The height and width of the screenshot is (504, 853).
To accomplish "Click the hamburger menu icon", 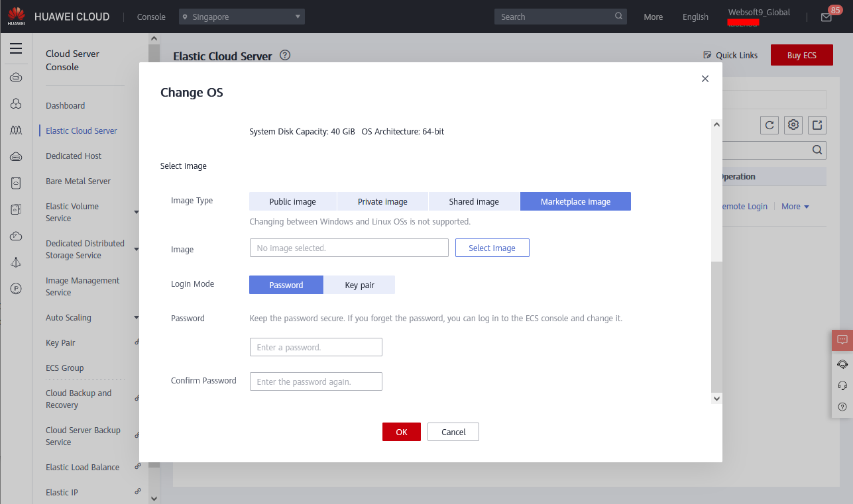I will (16, 48).
